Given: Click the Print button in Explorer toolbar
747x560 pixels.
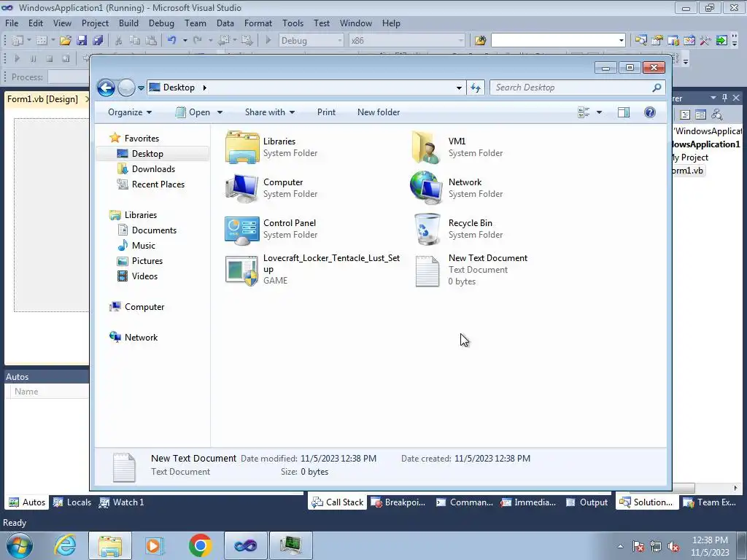Looking at the screenshot, I should (326, 112).
